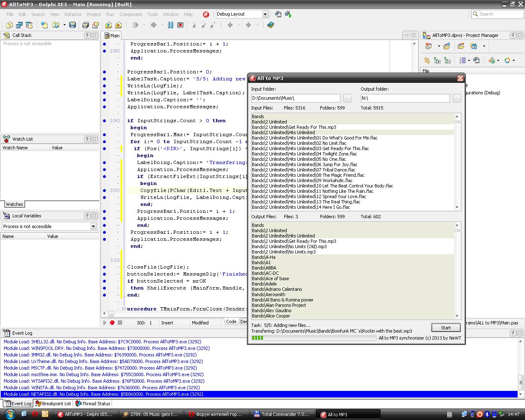Image resolution: width=525 pixels, height=420 pixels.
Task: Click the IDE Search box
Action: pos(497,14)
